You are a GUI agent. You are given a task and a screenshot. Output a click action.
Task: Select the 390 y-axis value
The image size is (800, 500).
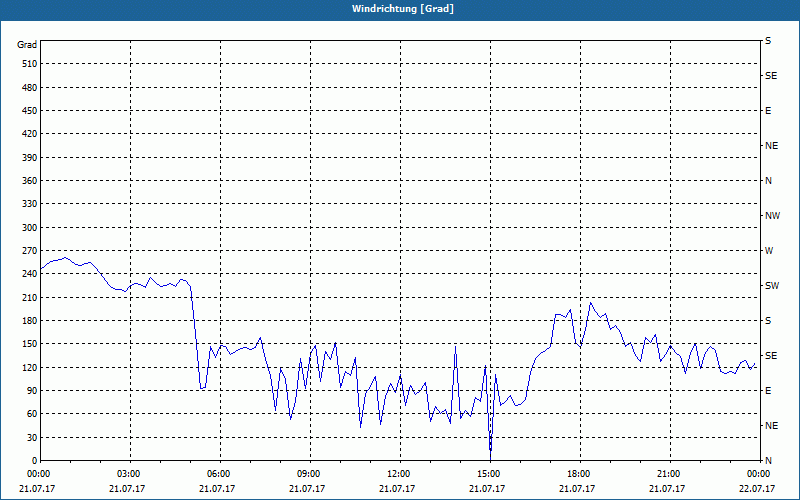[x=30, y=158]
